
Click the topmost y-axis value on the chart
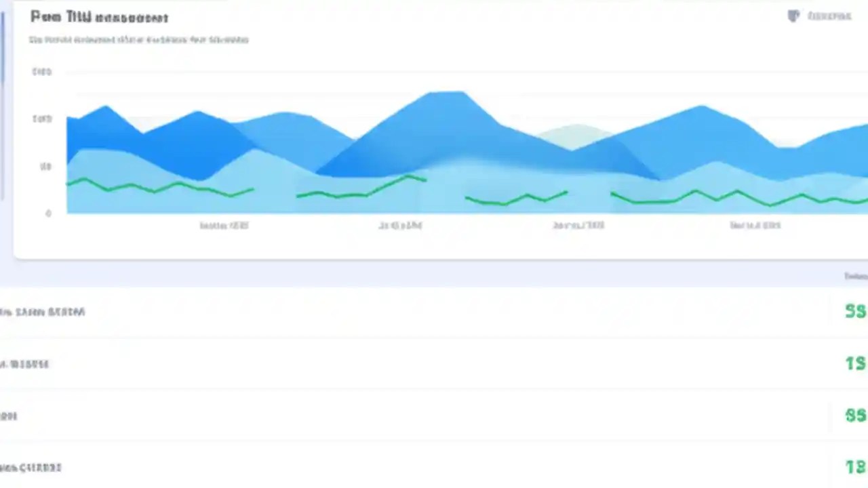(41, 71)
